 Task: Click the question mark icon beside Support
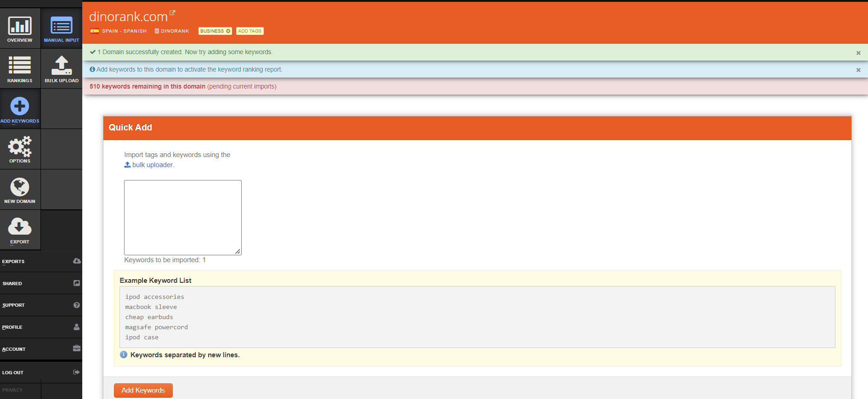click(x=77, y=305)
